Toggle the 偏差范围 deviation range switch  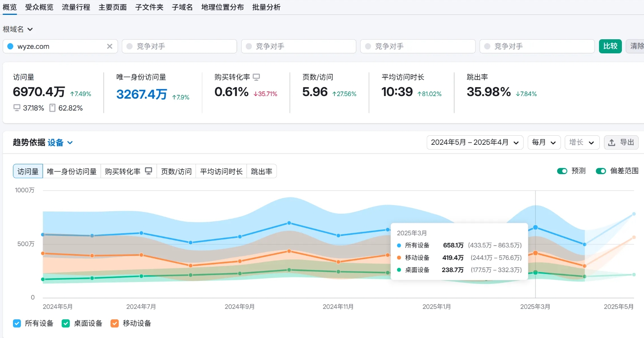coord(601,171)
